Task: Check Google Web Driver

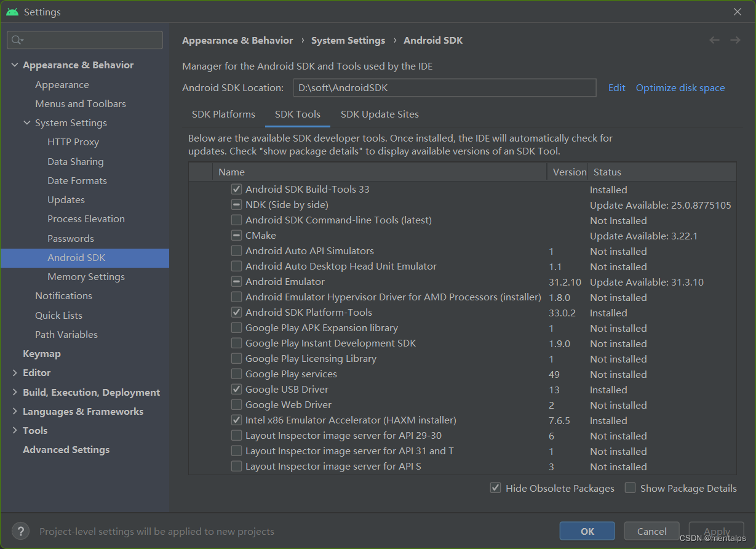Action: point(236,404)
